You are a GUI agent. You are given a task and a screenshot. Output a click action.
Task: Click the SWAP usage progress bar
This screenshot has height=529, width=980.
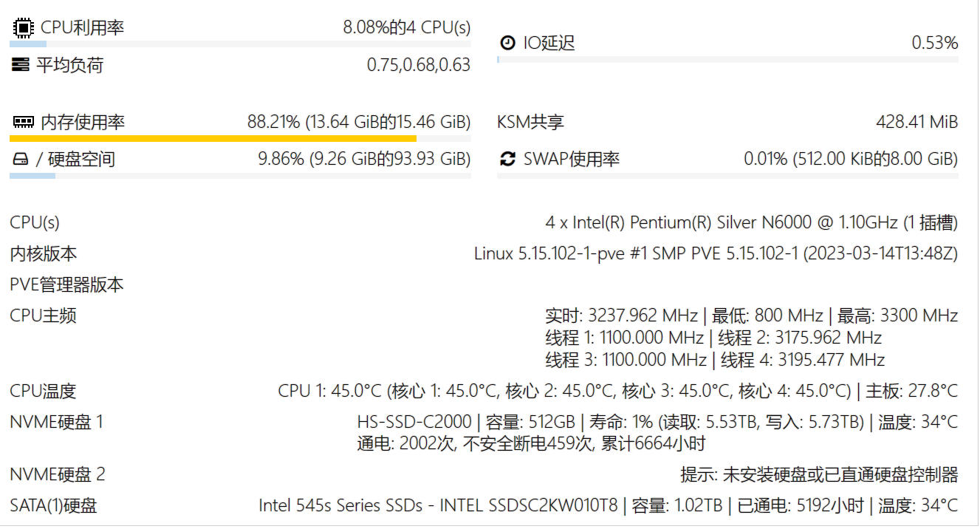click(x=727, y=176)
